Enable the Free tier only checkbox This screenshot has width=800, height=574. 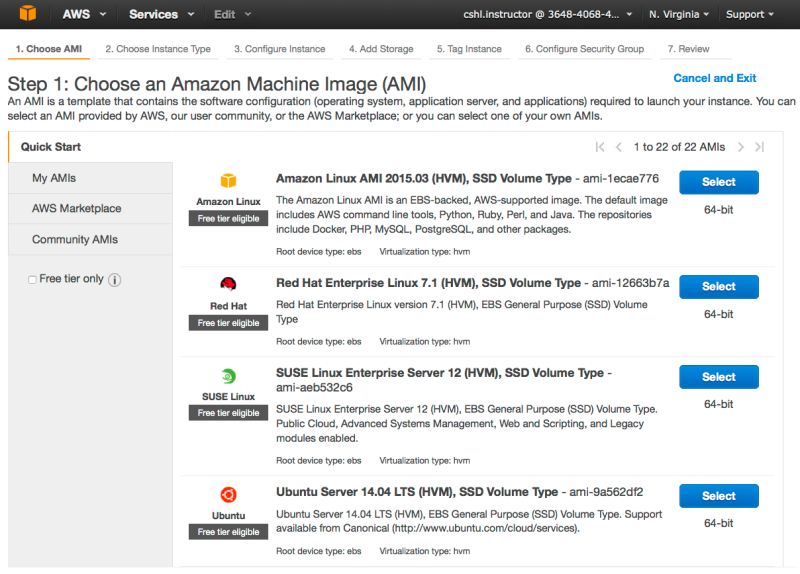click(32, 280)
